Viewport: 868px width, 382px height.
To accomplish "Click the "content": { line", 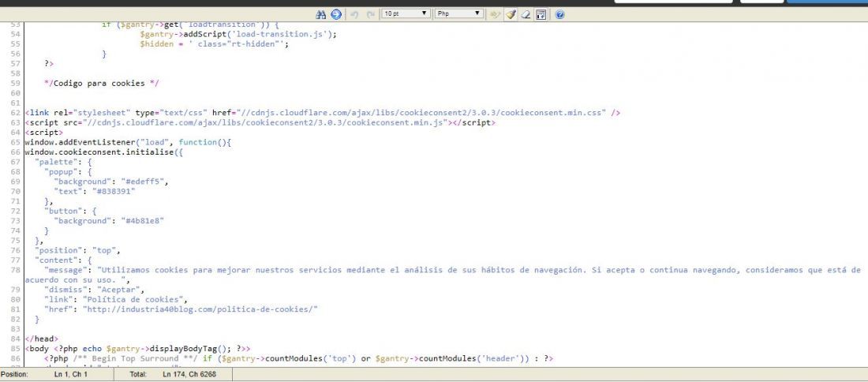I will pos(63,260).
